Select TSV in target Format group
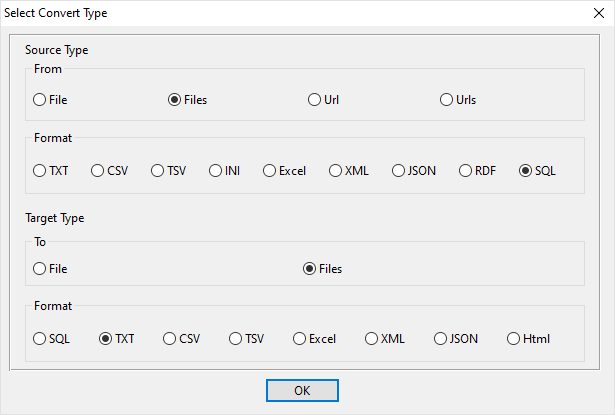 236,339
